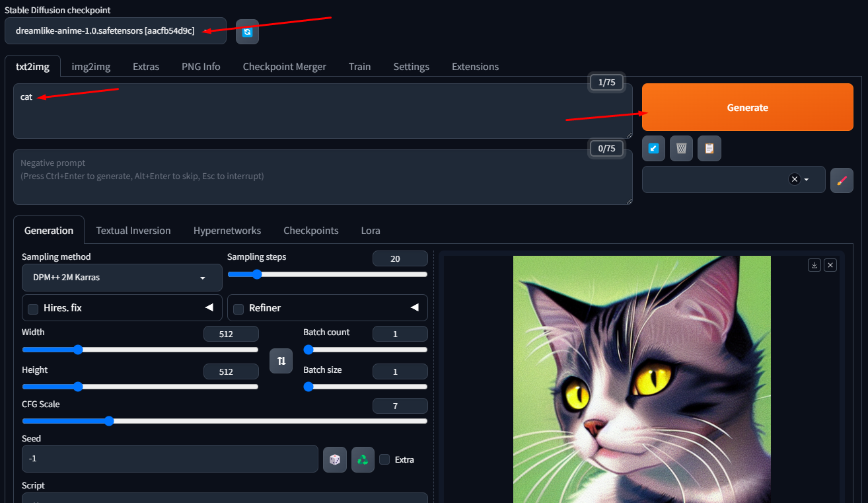Click the trash bin clear prompt icon
This screenshot has height=503, width=868.
pos(681,149)
